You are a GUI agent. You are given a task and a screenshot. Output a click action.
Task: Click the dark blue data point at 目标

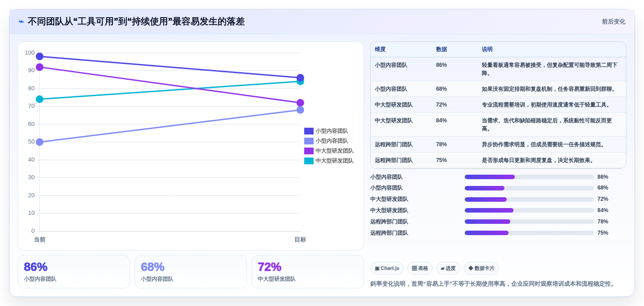[300, 78]
